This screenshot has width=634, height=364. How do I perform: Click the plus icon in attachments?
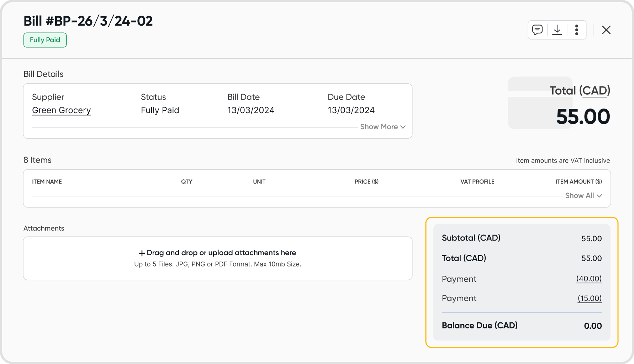coord(142,253)
